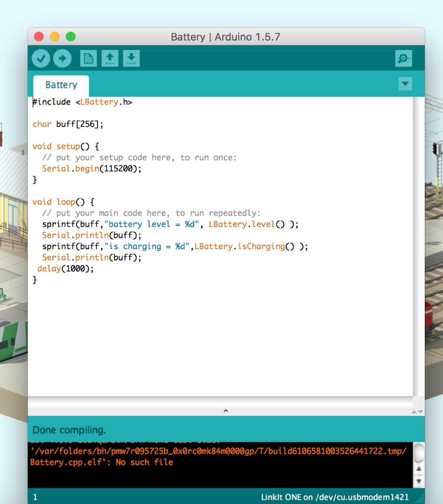Click the 'battery level = %d' sprintf line

(x=170, y=224)
